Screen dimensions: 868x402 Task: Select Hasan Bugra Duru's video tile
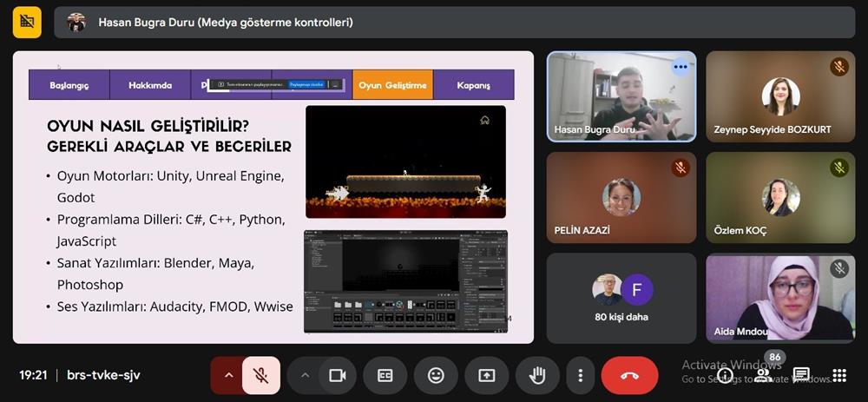pyautogui.click(x=621, y=96)
